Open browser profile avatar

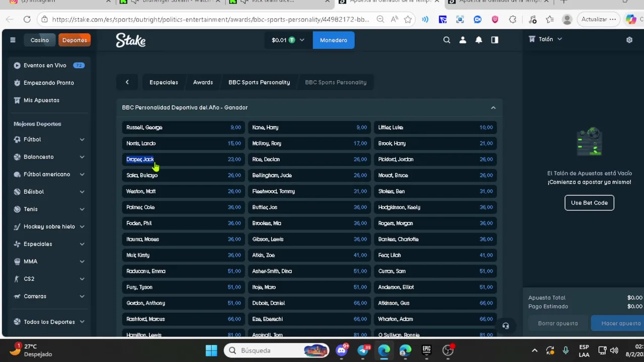tap(567, 20)
